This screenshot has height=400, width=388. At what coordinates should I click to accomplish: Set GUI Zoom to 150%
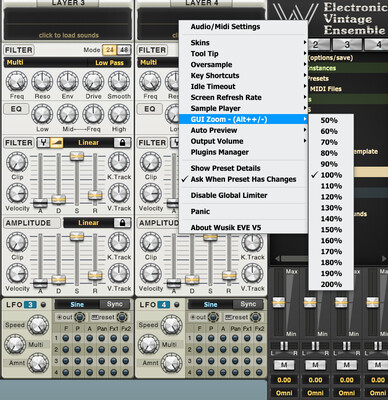click(x=331, y=230)
